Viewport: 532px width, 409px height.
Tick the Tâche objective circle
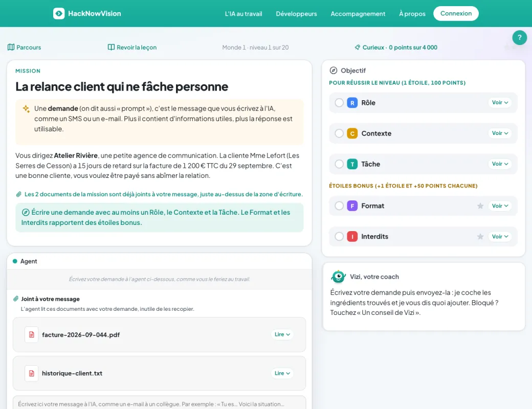pyautogui.click(x=339, y=164)
